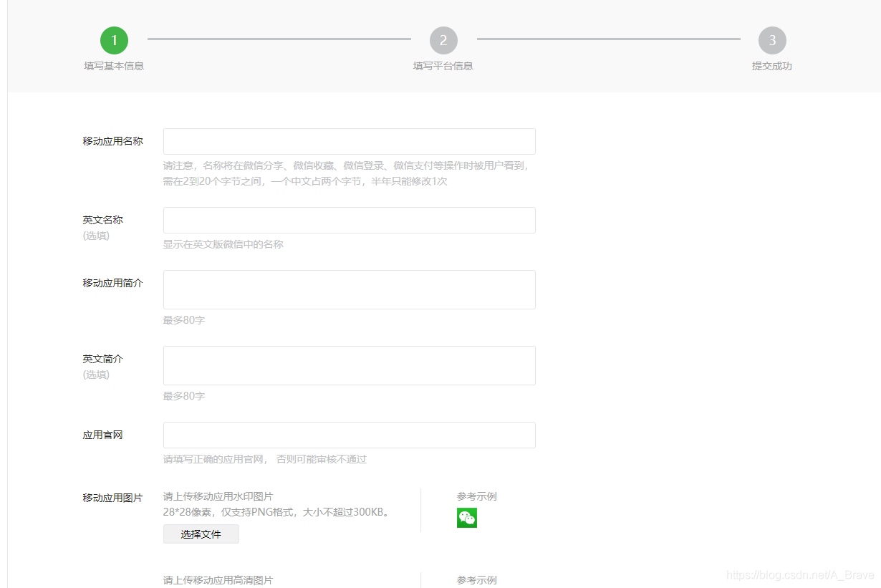Click the 移动应用名称 field label

pyautogui.click(x=113, y=141)
